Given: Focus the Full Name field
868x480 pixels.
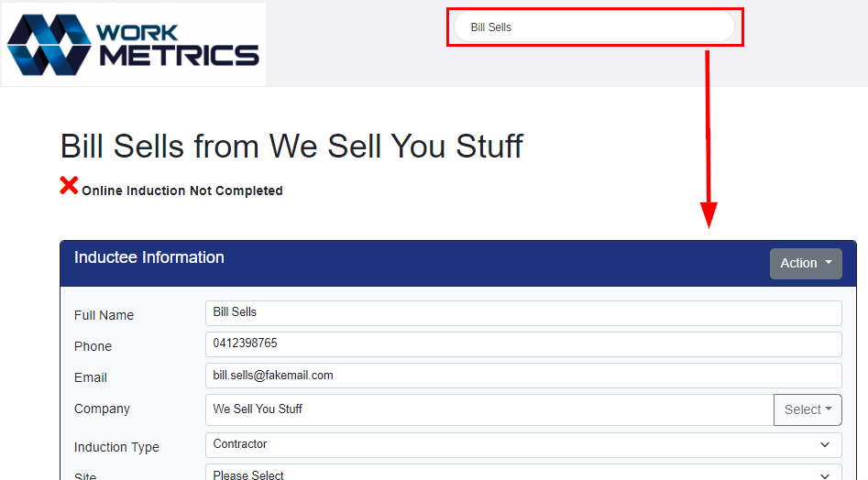Looking at the screenshot, I should coord(523,313).
